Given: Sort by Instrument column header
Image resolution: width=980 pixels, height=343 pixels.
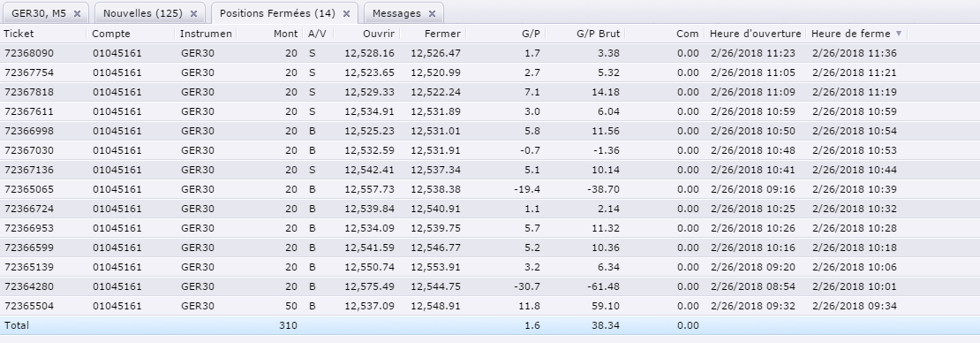Looking at the screenshot, I should click(x=206, y=34).
